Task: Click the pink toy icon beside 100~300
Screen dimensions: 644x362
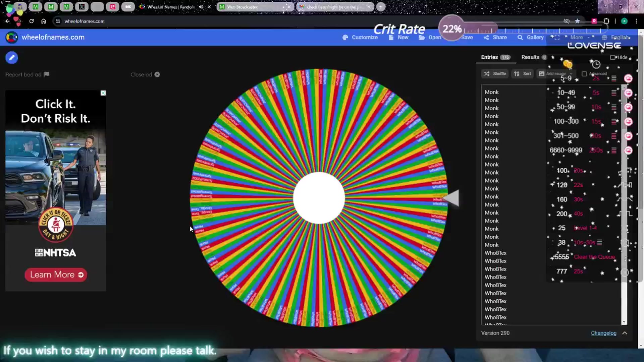Action: point(628,121)
